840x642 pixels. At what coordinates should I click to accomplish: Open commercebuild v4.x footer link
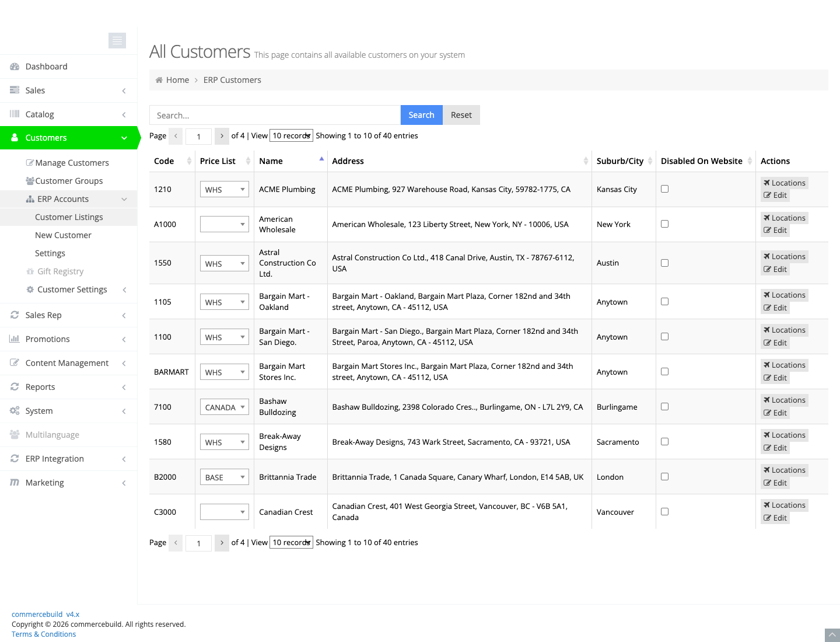[x=45, y=615]
